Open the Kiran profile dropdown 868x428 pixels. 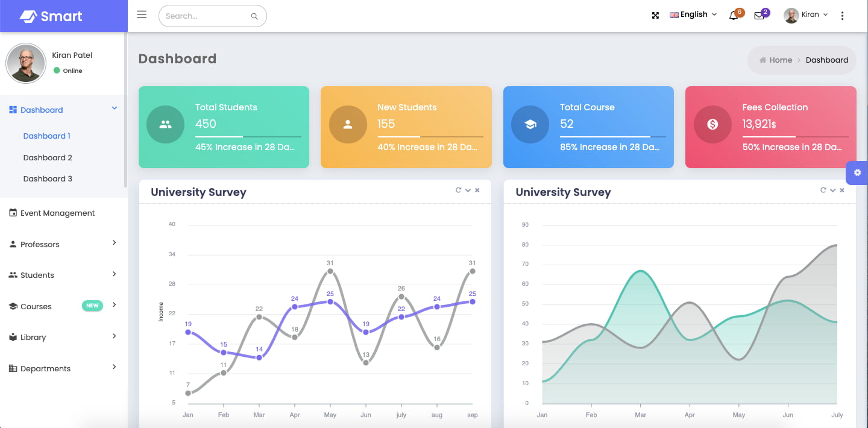click(x=806, y=14)
